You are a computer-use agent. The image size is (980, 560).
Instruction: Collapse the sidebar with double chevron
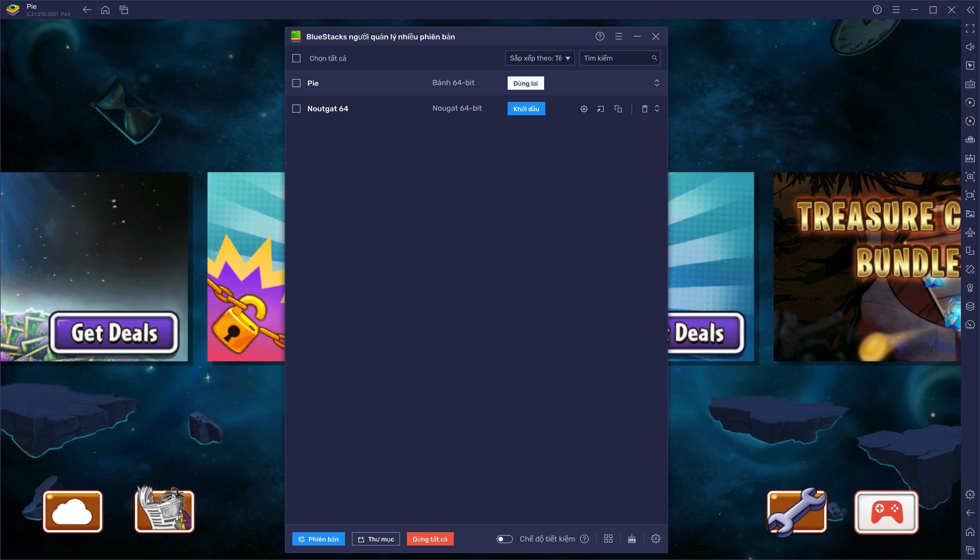pyautogui.click(x=970, y=10)
